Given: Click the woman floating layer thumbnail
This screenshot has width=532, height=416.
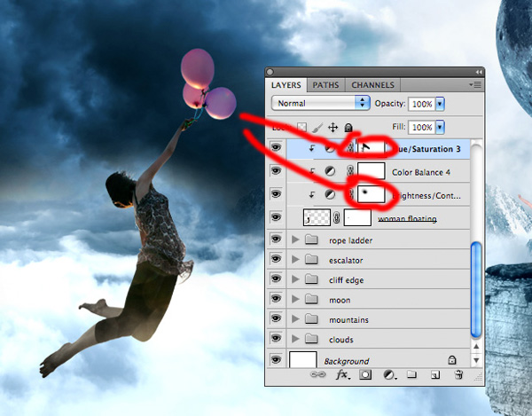Looking at the screenshot, I should (317, 217).
